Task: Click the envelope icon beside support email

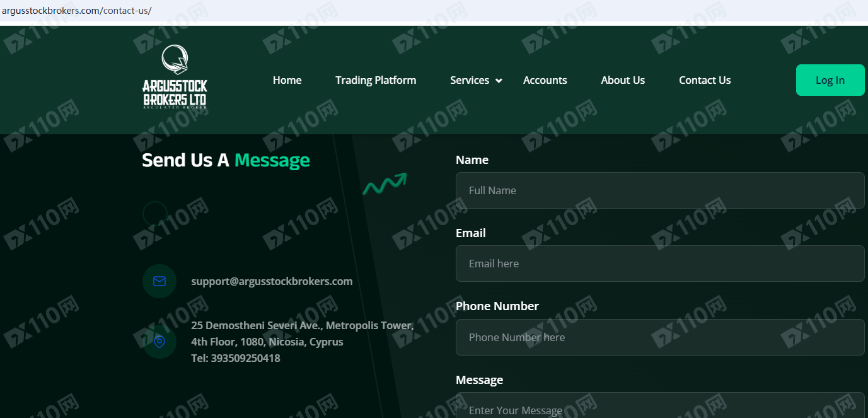Action: point(159,281)
